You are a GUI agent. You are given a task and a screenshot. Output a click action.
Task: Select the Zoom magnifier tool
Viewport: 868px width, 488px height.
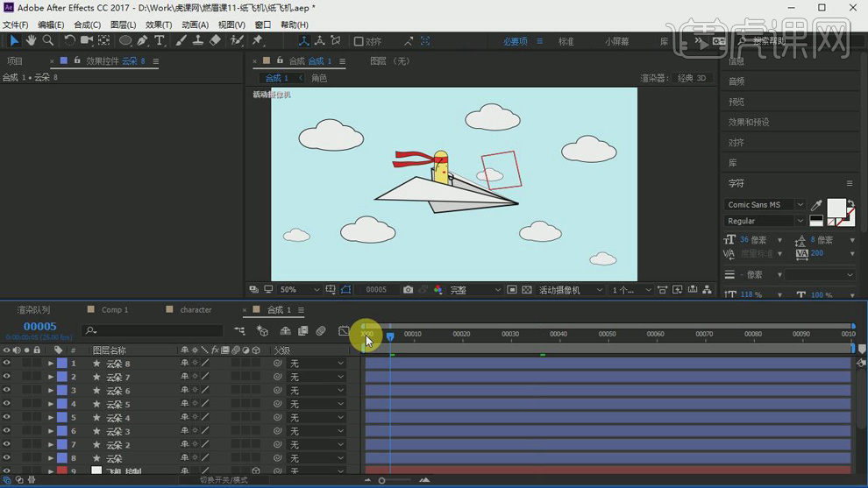pyautogui.click(x=48, y=40)
